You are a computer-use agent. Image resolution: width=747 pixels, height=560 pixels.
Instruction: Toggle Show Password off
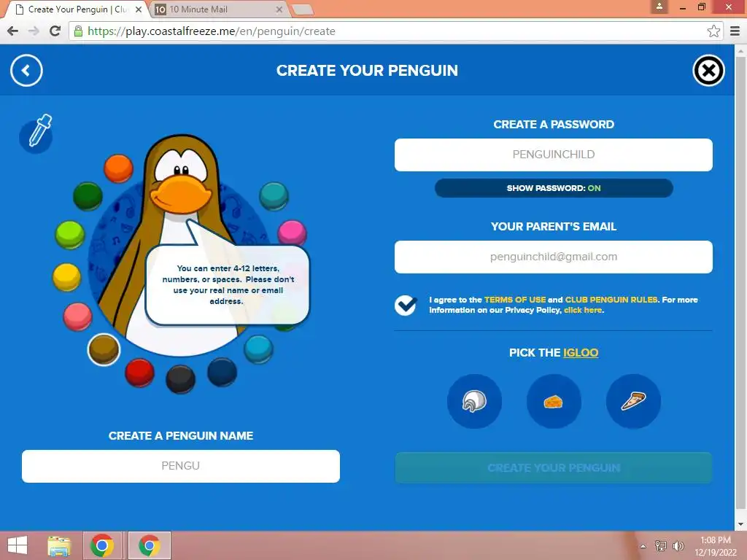click(554, 188)
